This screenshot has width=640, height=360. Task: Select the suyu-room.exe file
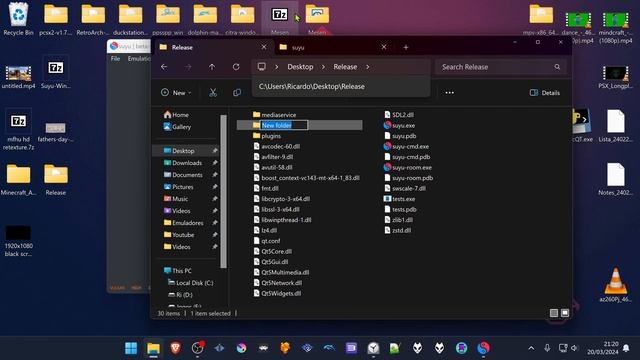pos(407,167)
